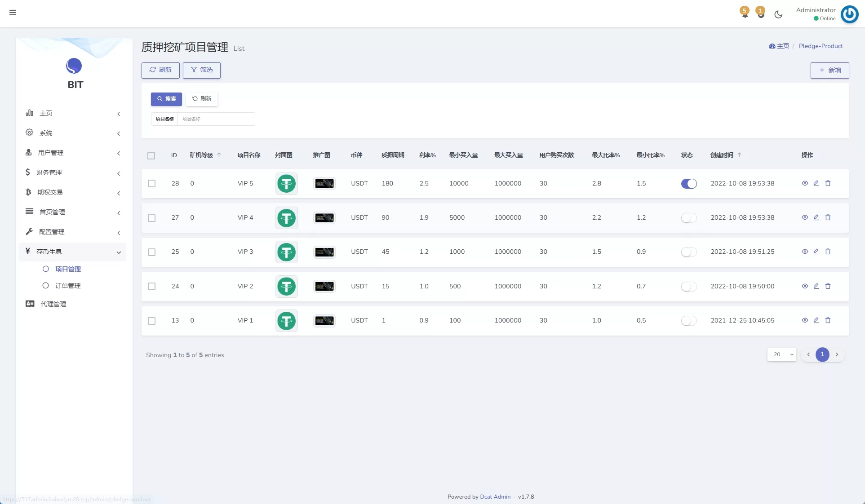
Task: Disable the VIP 5 status switch
Action: [688, 184]
